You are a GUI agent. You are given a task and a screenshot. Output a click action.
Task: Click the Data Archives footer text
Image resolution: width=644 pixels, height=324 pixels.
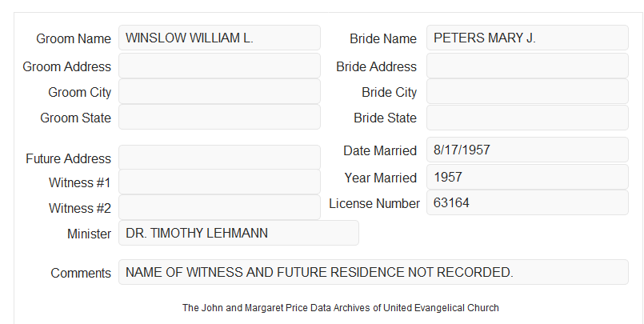(341, 307)
